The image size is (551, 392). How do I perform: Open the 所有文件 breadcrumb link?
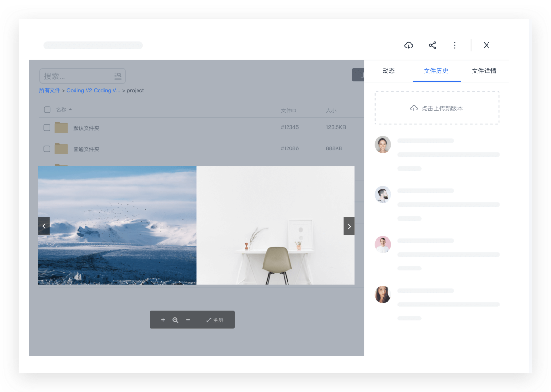(x=50, y=90)
